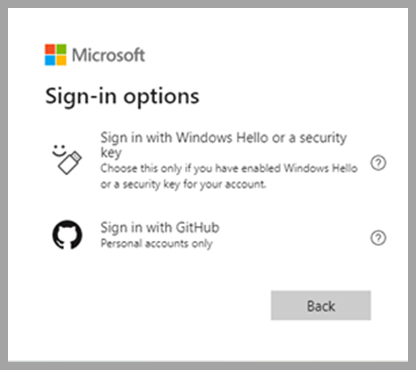Click the smiley face of Windows Hello icon
This screenshot has height=370, width=416.
point(59,151)
